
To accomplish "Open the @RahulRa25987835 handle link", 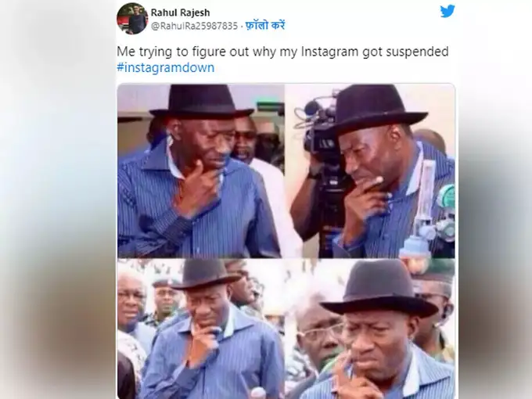I will click(x=194, y=26).
